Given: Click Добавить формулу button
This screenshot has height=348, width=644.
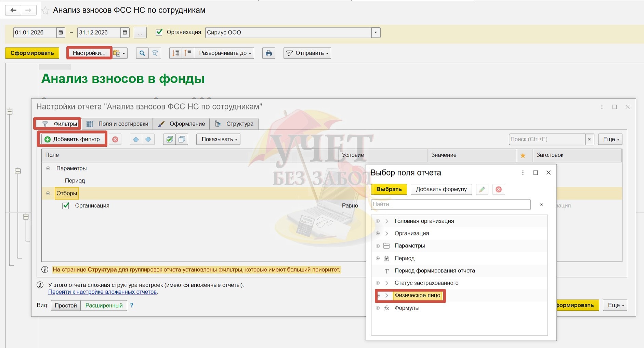Looking at the screenshot, I should click(x=441, y=189).
